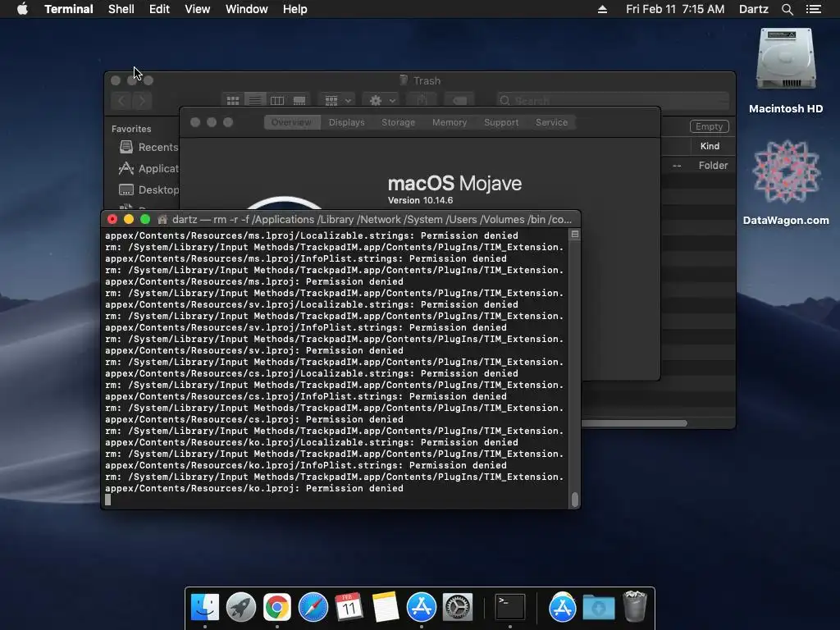
Task: Switch Trash window to column view
Action: coord(277,101)
